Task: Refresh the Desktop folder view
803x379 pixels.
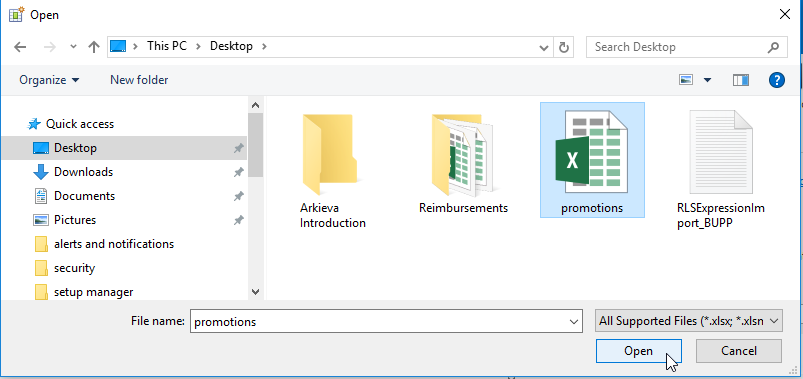Action: coord(563,48)
